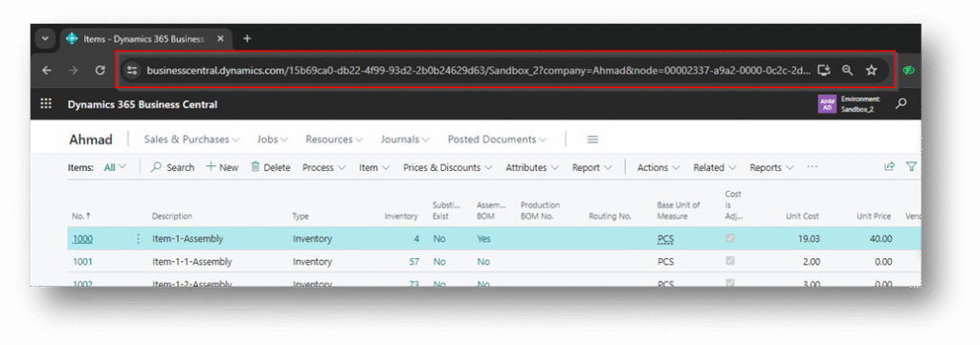
Task: Show more actions with the ellipsis
Action: click(x=812, y=167)
